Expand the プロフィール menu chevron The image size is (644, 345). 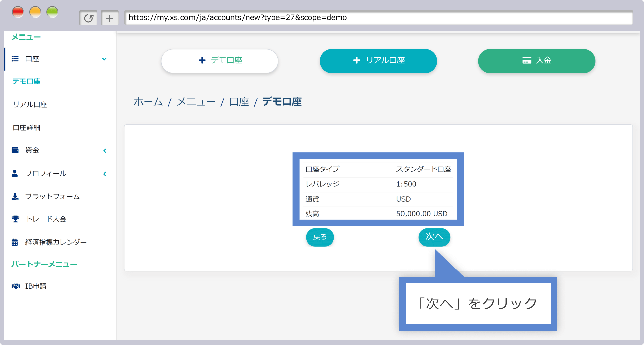(x=105, y=174)
